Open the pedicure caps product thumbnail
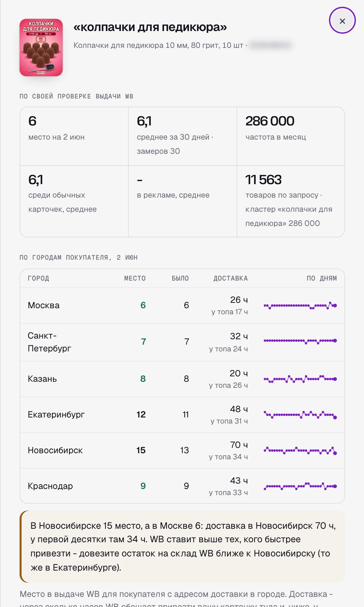364x607 pixels. pyautogui.click(x=41, y=48)
